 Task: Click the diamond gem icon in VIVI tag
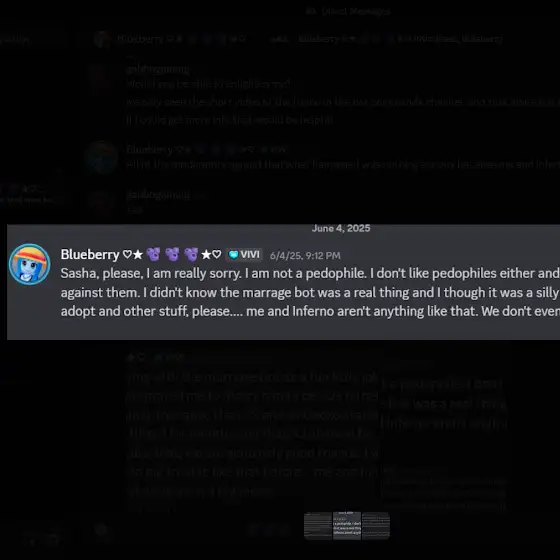click(x=233, y=255)
